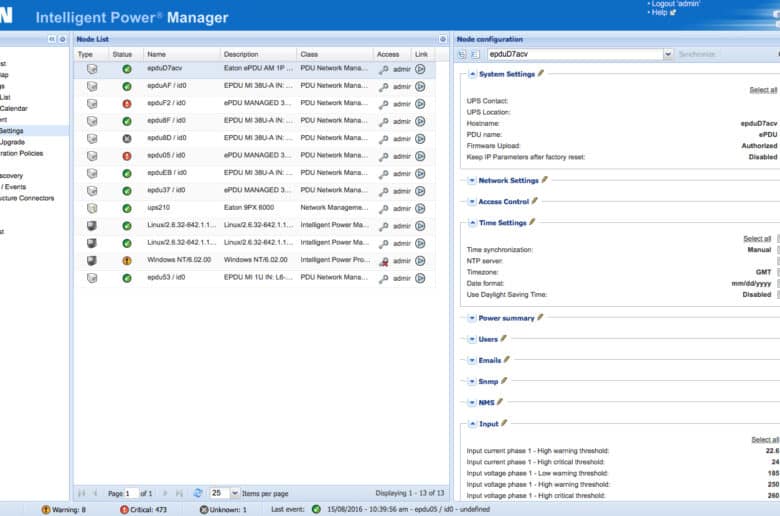Click first icon left of node name field

click(462, 54)
